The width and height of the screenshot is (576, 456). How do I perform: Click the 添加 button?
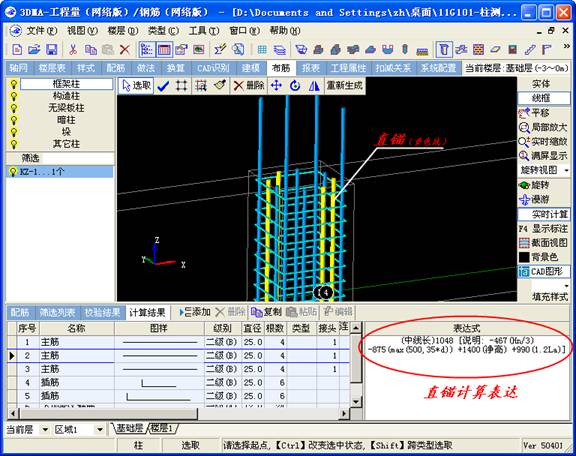194,312
